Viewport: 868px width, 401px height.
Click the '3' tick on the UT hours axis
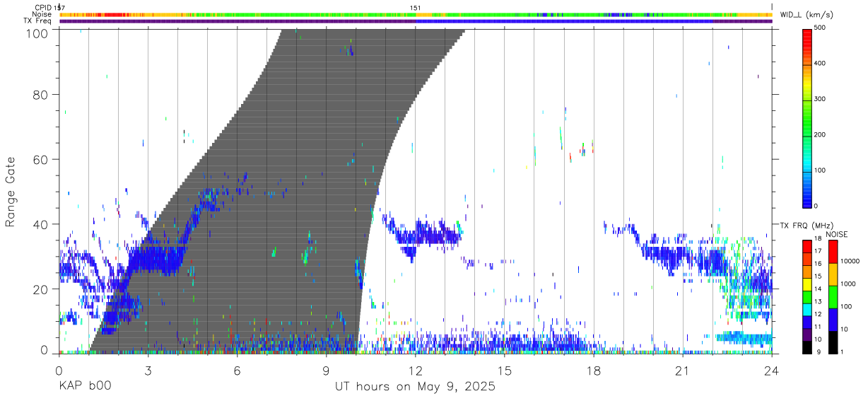(148, 371)
